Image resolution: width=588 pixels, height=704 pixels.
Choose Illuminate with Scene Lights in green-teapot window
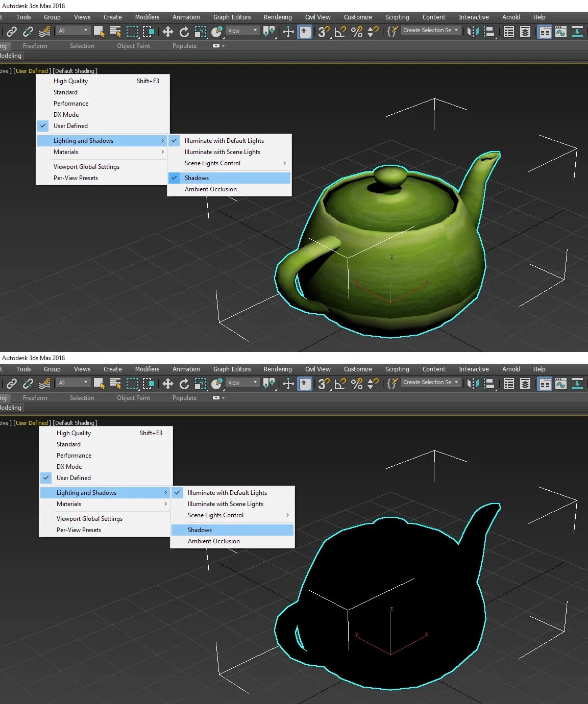230,152
